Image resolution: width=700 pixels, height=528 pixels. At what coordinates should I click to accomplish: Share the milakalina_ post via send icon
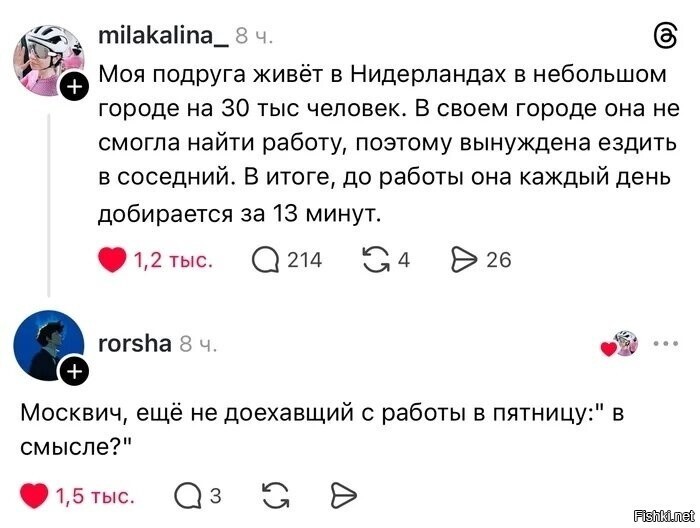[465, 260]
